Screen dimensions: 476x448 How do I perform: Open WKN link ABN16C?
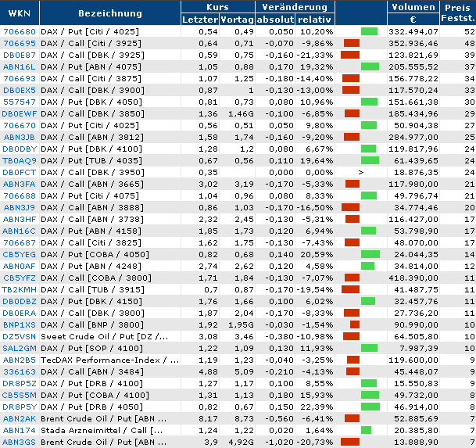tap(20, 231)
